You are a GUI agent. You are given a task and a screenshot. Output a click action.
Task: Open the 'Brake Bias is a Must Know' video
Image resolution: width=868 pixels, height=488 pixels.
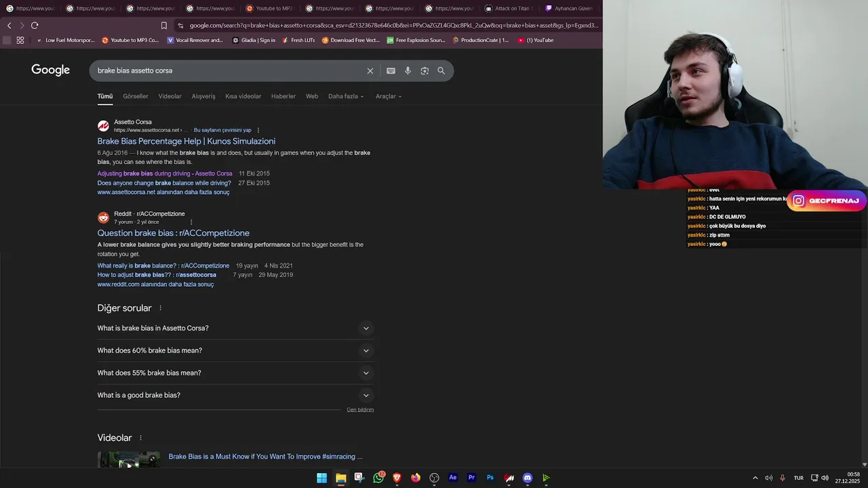[x=266, y=457]
